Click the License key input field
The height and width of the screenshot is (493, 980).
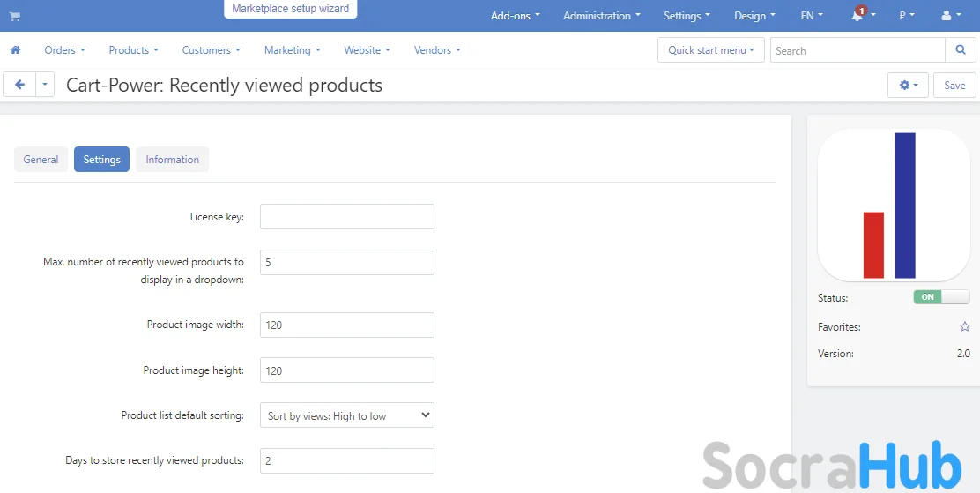(346, 217)
